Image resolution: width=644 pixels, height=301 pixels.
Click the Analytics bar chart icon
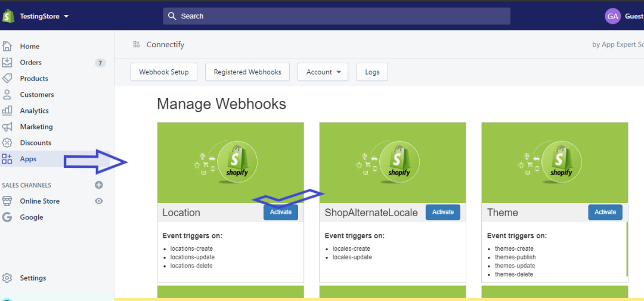click(x=7, y=110)
